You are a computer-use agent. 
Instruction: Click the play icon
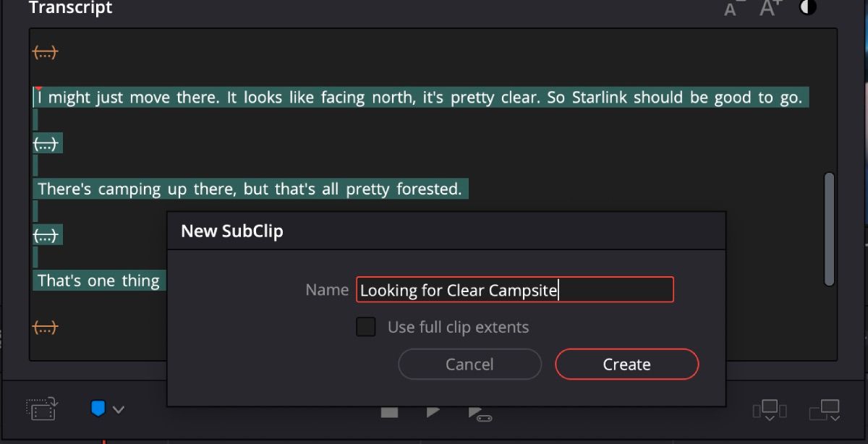433,411
